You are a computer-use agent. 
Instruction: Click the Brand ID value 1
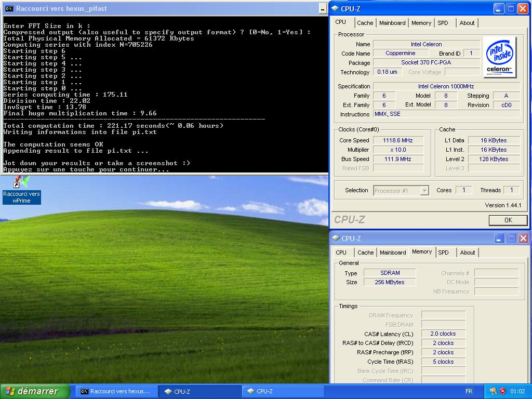pyautogui.click(x=471, y=54)
